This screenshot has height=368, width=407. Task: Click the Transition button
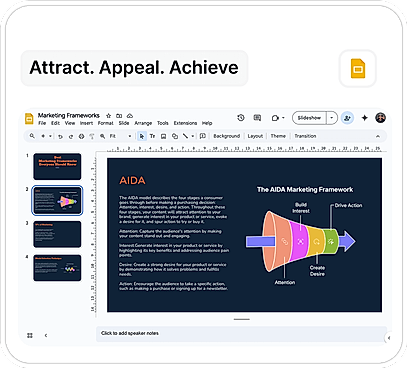tap(305, 136)
